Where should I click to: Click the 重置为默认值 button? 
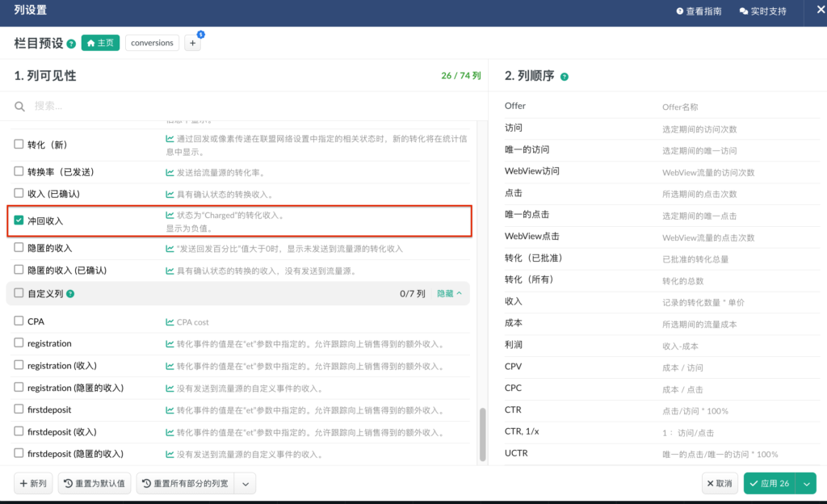coord(94,484)
